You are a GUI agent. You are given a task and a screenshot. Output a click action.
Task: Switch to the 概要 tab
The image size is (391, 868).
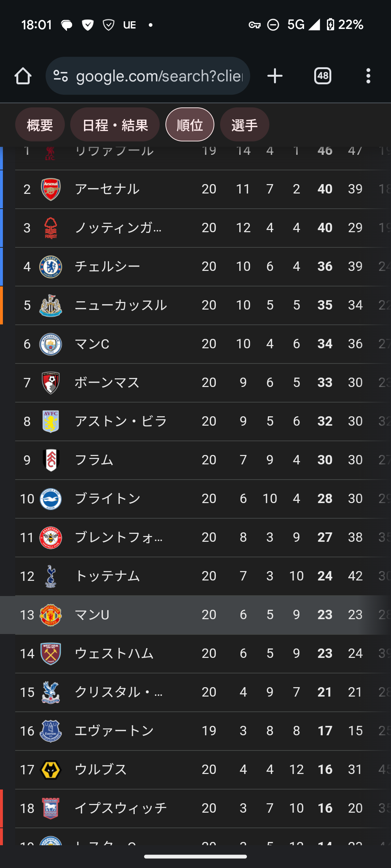pos(40,125)
